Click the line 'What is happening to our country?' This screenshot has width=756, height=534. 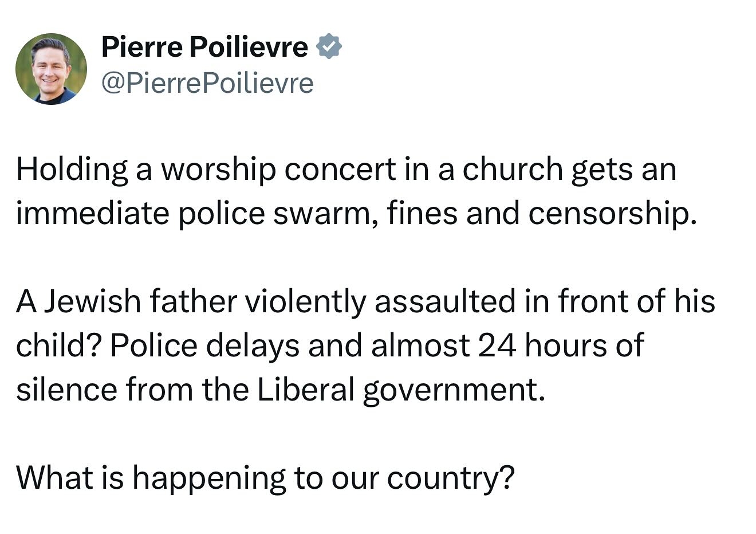point(266,478)
